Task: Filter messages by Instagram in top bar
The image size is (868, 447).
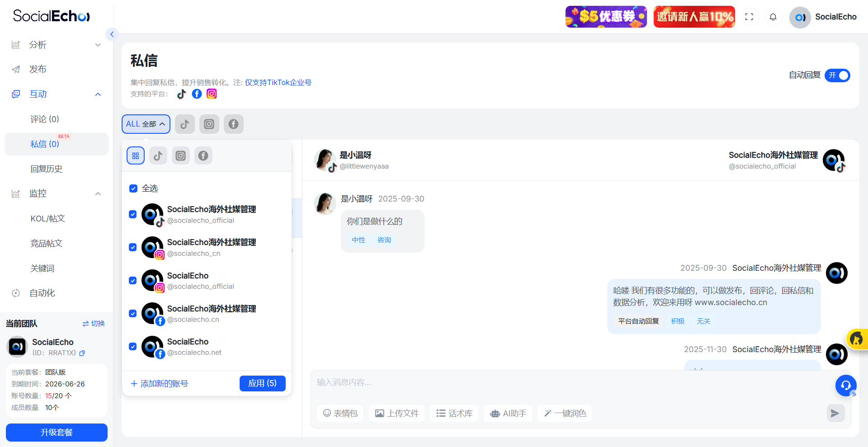Action: 209,124
